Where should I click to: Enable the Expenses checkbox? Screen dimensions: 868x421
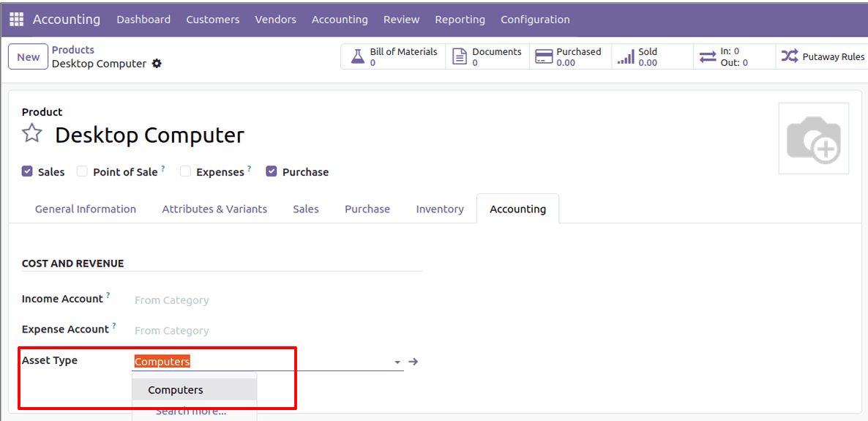pos(185,172)
